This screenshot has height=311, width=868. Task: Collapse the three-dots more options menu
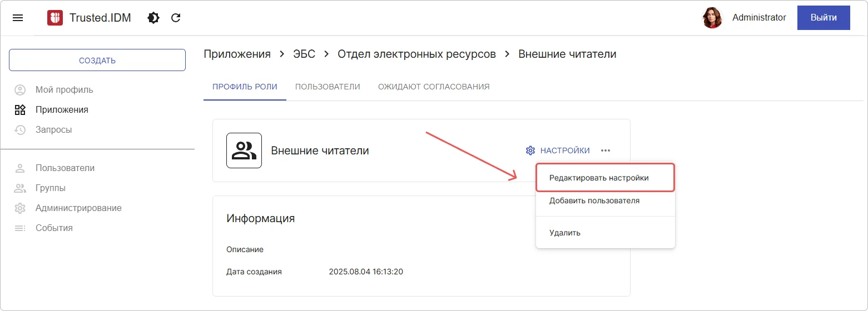tap(606, 151)
